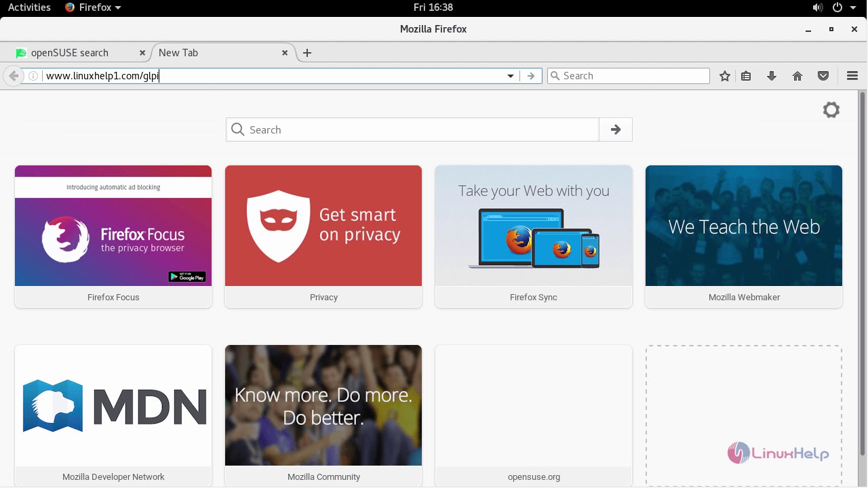Open a new tab with plus button
The width and height of the screenshot is (868, 488).
307,53
